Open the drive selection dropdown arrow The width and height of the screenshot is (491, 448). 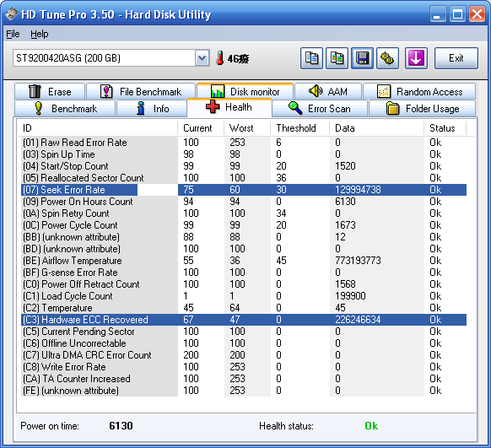point(202,58)
